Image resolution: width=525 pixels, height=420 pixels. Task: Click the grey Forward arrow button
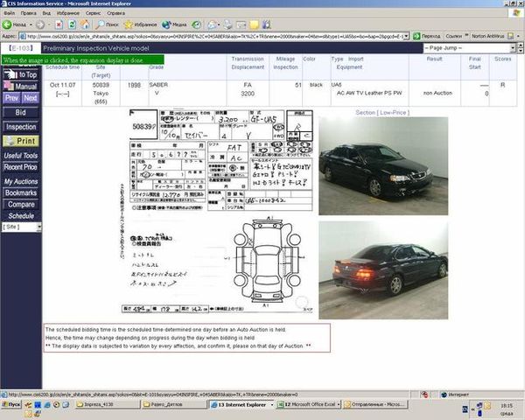40,24
